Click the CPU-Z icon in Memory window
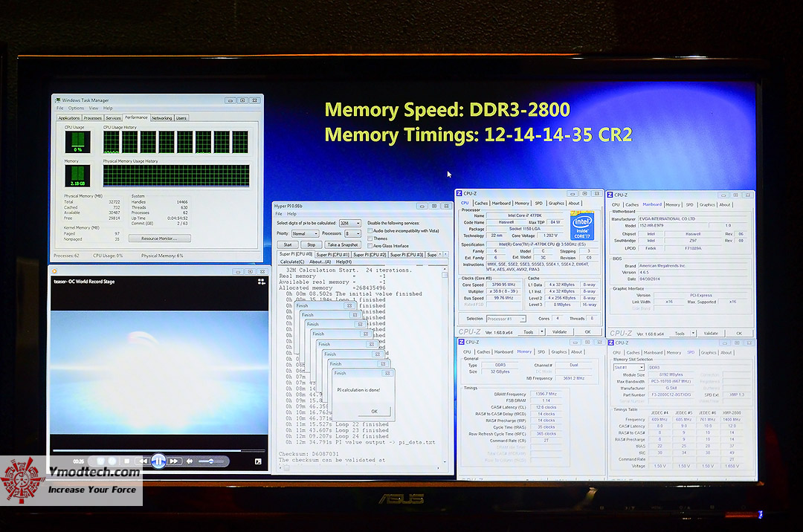Screen dimensions: 803x532 click(x=462, y=342)
